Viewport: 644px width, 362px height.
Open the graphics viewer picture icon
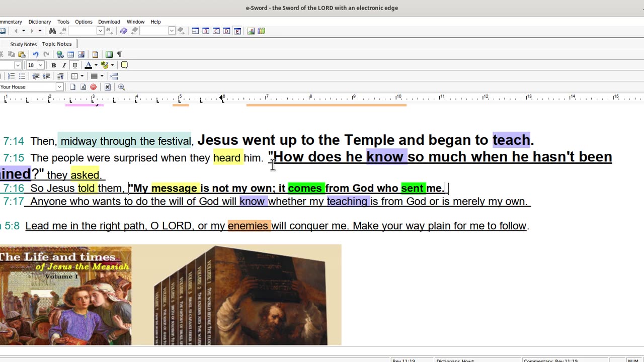click(x=251, y=31)
